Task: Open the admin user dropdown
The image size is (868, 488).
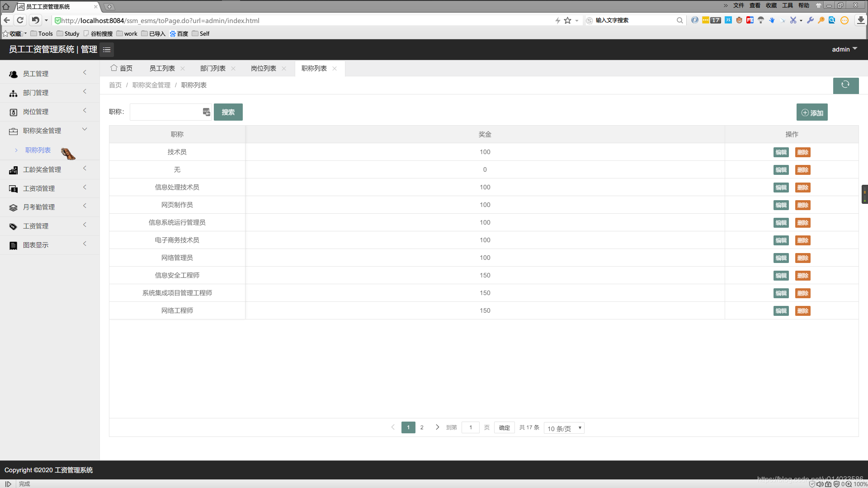Action: tap(844, 49)
